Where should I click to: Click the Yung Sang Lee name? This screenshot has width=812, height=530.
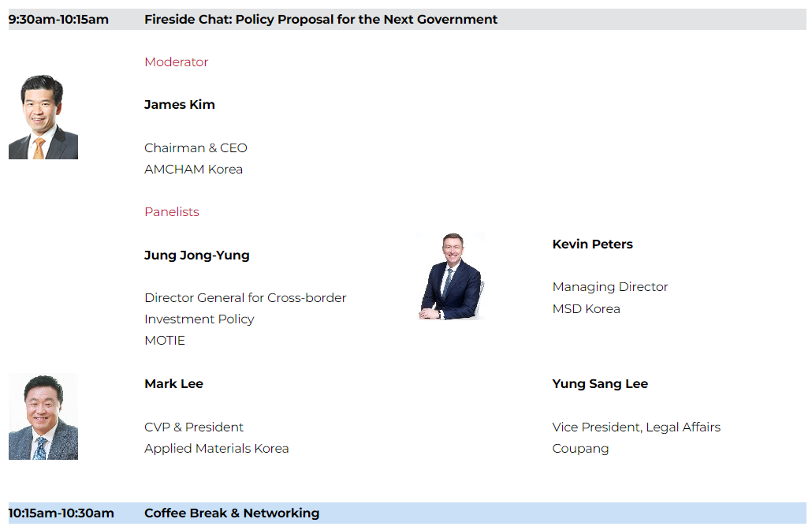point(600,384)
